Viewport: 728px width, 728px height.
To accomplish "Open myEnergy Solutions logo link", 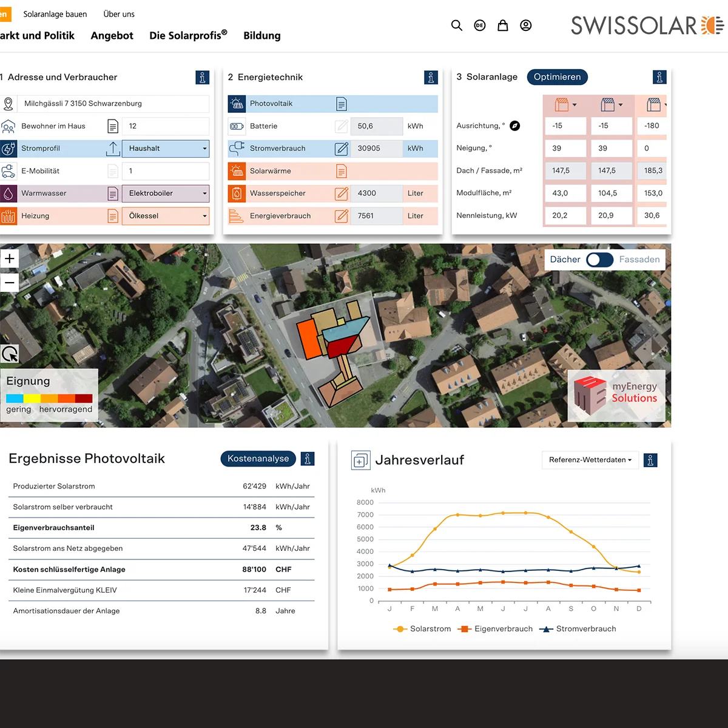I will pos(616,396).
